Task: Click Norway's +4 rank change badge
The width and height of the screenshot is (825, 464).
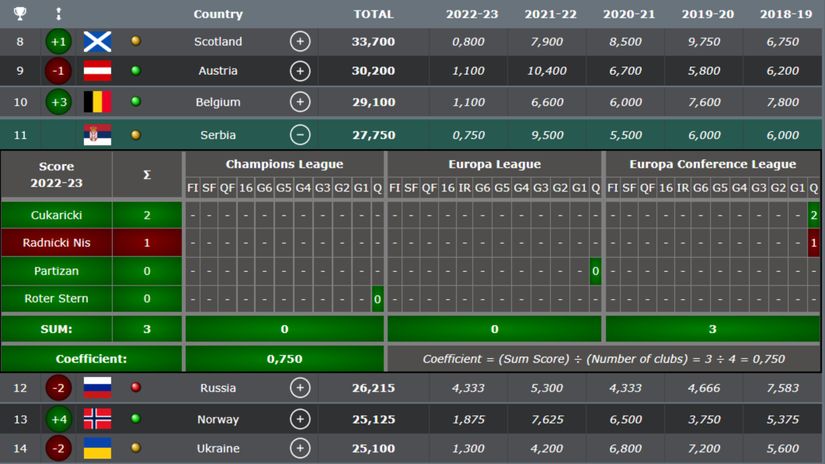Action: click(x=58, y=419)
